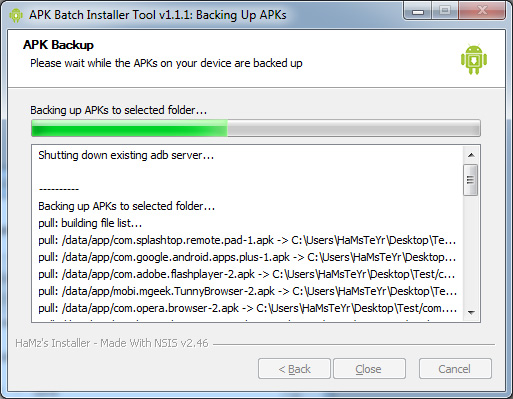This screenshot has height=399, width=513.
Task: Click 'Shutting down existing adb server' line
Action: [x=126, y=155]
